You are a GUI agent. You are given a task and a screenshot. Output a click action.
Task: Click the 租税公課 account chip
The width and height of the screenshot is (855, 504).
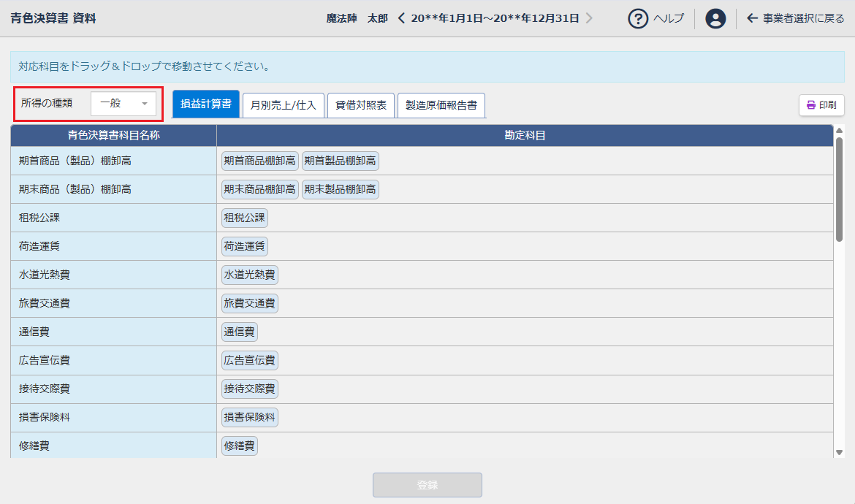244,217
